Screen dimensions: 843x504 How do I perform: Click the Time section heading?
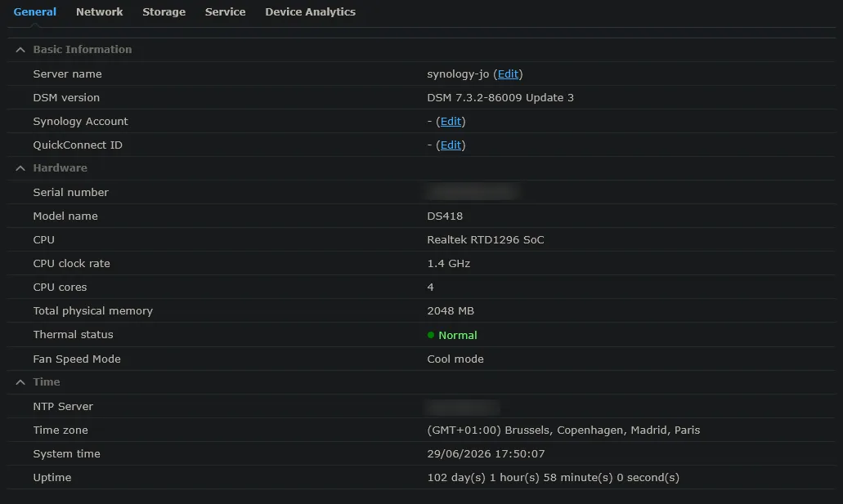click(x=47, y=382)
